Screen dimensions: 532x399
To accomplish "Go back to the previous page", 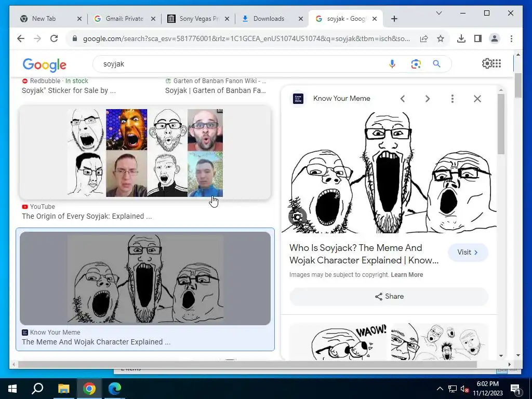I will pos(21,38).
